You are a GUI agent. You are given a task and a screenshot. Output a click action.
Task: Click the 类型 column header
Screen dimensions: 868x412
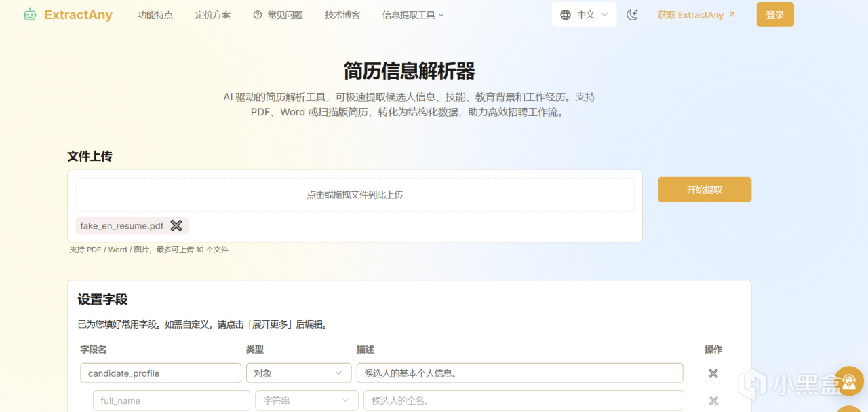[254, 350]
